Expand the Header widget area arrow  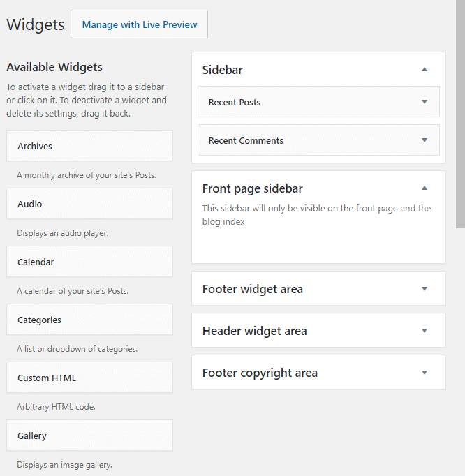424,331
